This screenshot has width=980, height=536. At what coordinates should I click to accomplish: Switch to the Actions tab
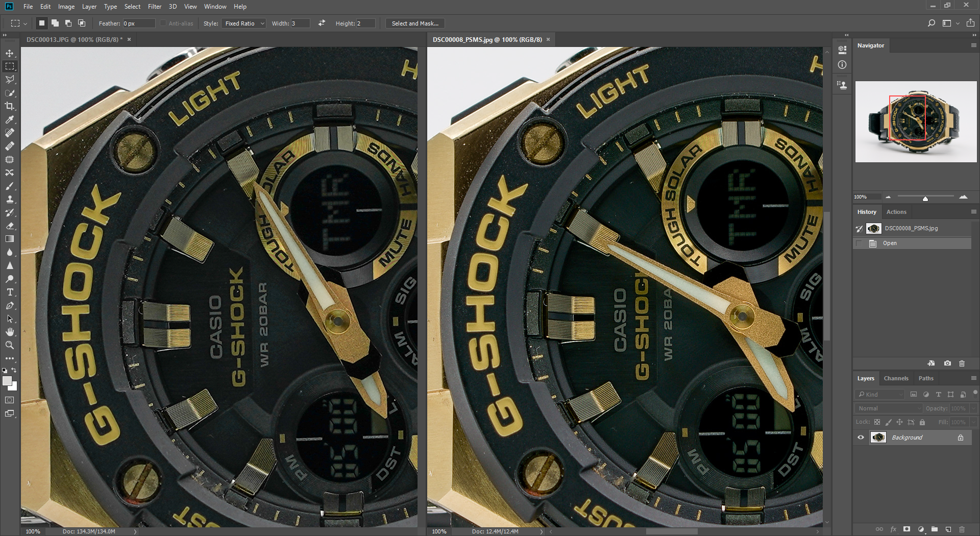tap(896, 212)
